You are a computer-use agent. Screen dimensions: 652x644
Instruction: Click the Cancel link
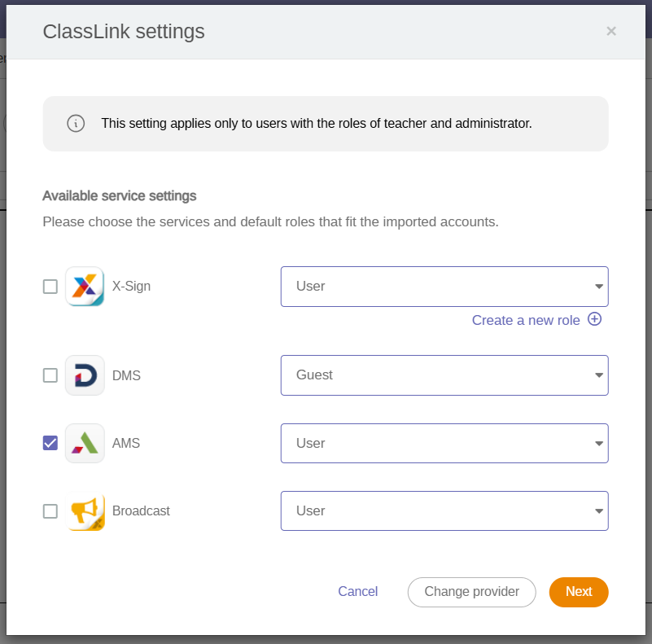357,592
